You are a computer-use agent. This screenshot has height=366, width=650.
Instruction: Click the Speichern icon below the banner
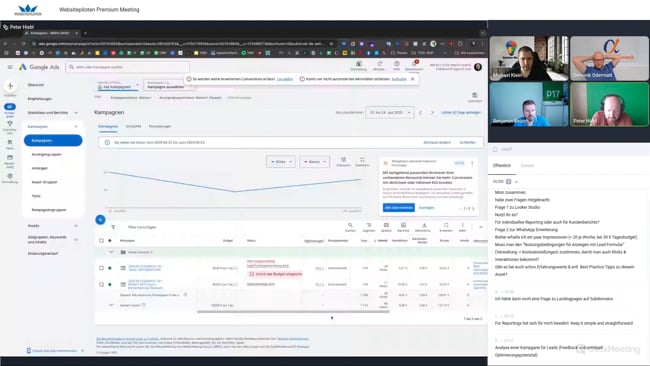[475, 95]
